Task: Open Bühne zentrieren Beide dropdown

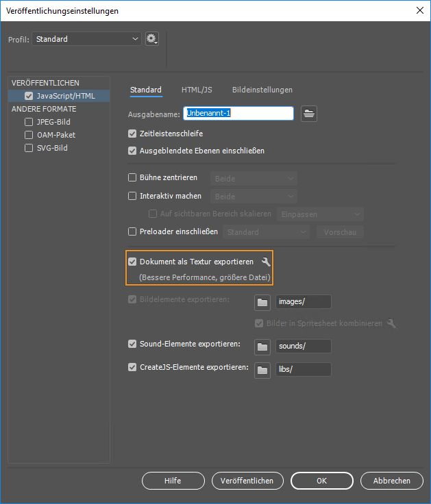Action: (254, 179)
